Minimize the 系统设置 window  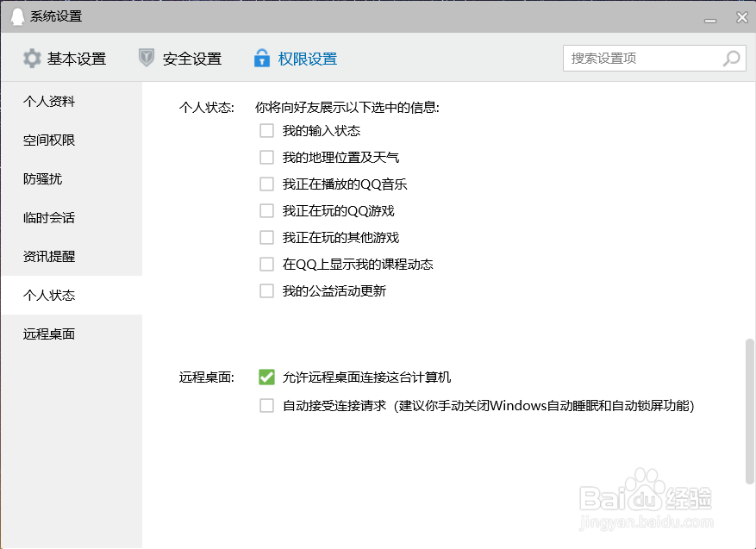[709, 21]
